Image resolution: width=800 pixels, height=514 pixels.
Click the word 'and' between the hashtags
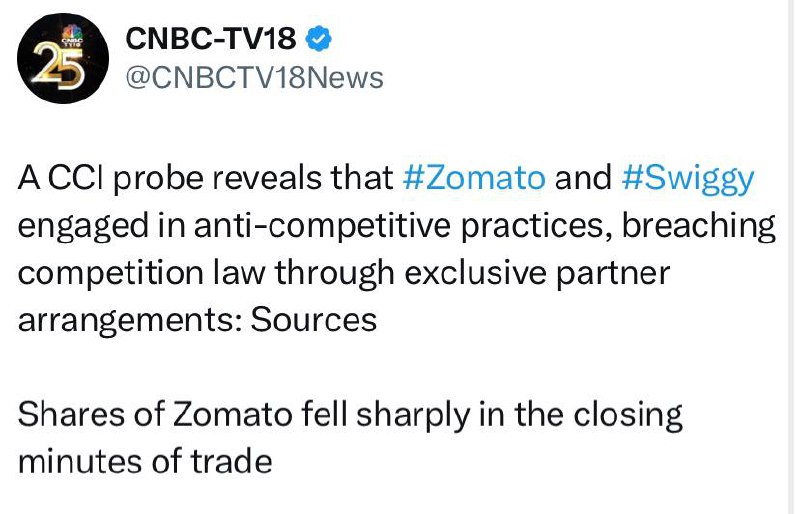tap(583, 177)
